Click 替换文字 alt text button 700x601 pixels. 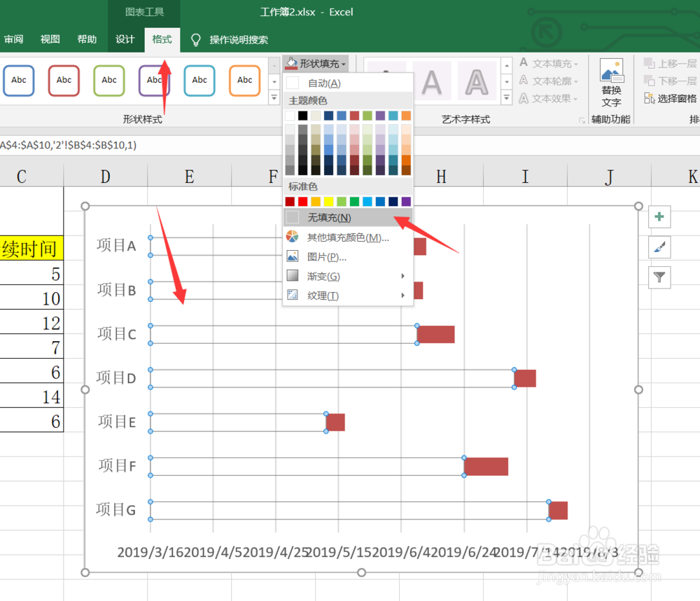tap(611, 83)
